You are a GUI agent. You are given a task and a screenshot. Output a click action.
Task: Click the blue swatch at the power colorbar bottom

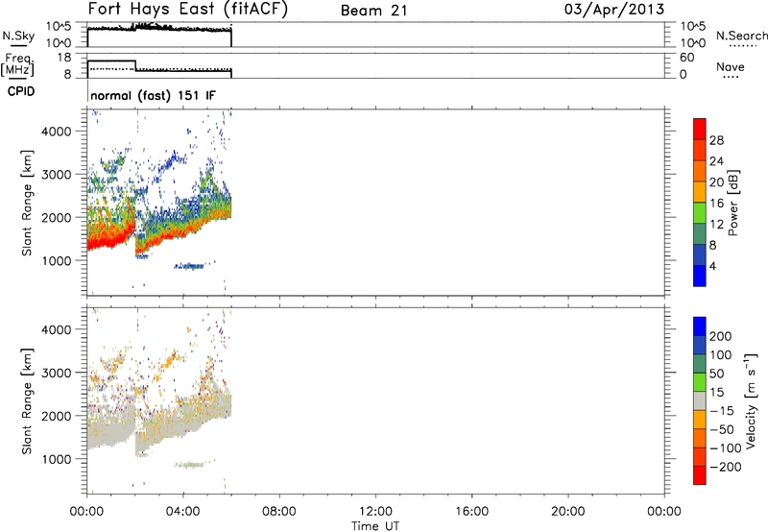700,276
